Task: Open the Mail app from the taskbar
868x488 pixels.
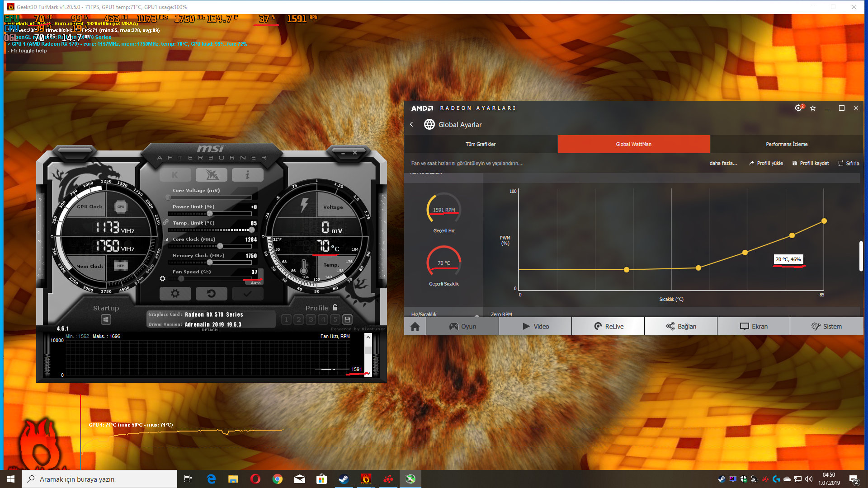Action: pyautogui.click(x=300, y=479)
